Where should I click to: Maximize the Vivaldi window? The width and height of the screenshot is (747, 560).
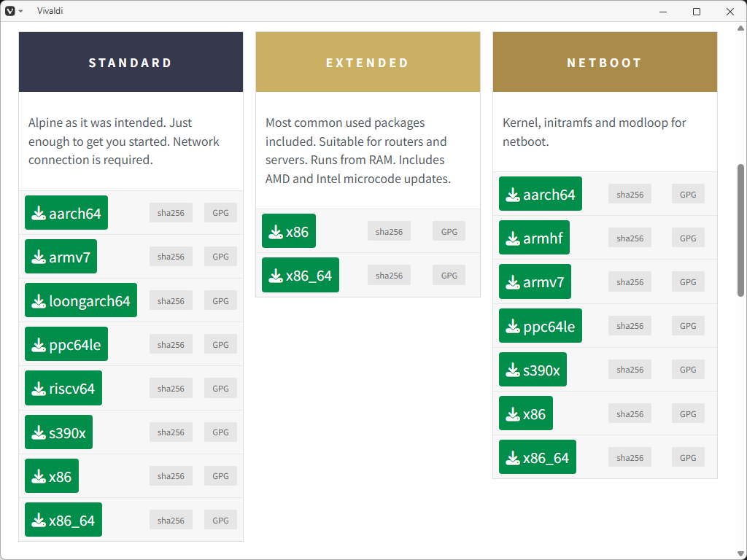(697, 11)
